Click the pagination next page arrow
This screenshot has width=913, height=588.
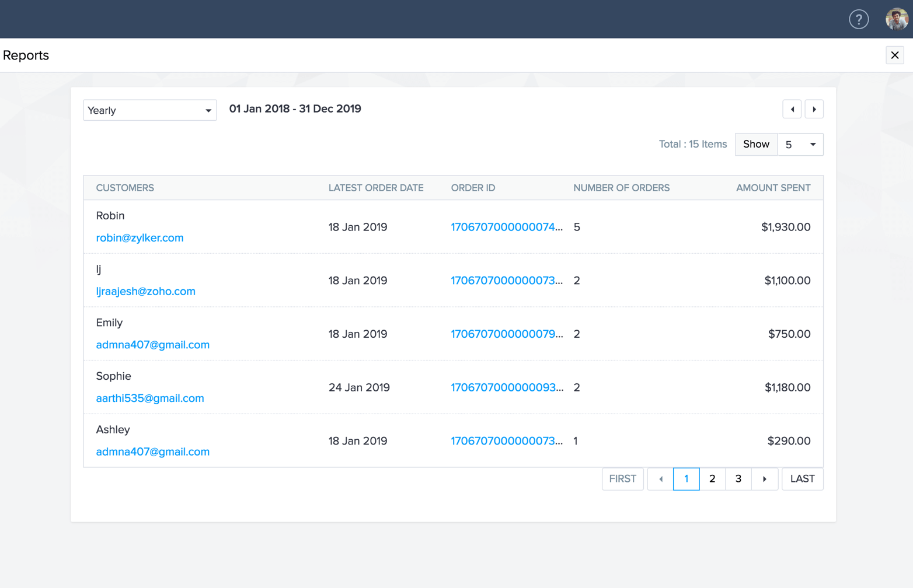click(x=765, y=479)
